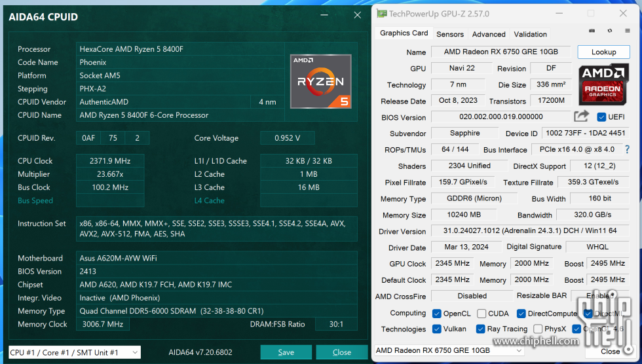This screenshot has width=642, height=364.
Task: Click the CPU Clock value 2371.9 MHz
Action: pyautogui.click(x=110, y=161)
